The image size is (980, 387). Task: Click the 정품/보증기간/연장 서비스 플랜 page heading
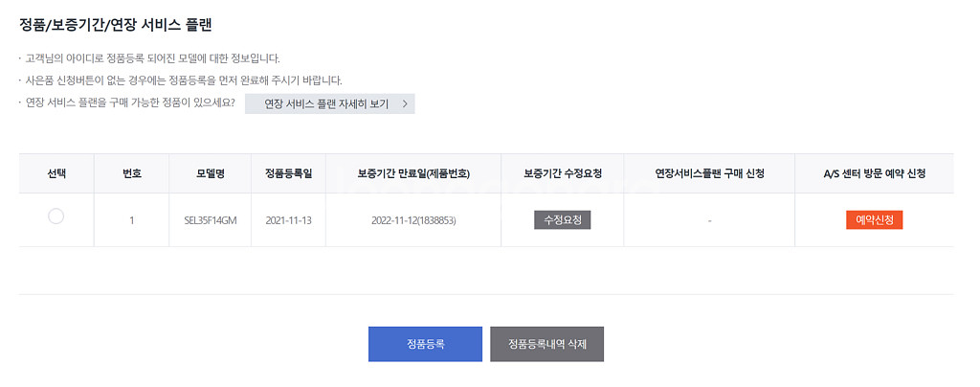(116, 25)
